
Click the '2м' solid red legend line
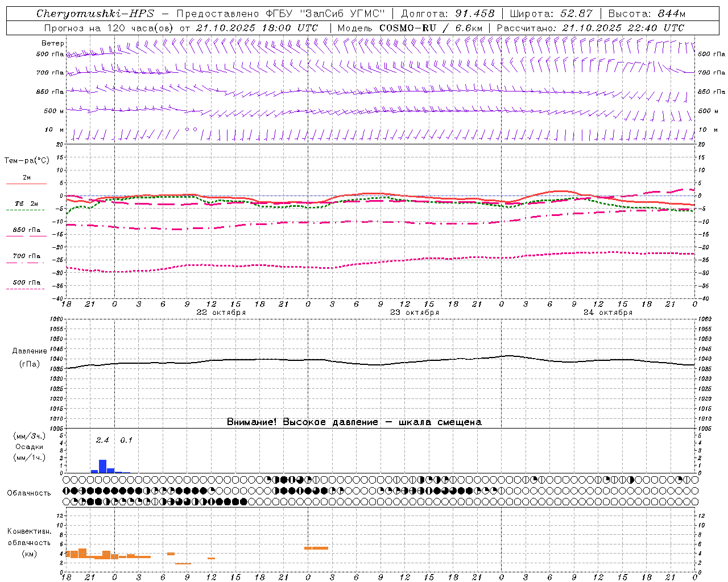(x=27, y=184)
